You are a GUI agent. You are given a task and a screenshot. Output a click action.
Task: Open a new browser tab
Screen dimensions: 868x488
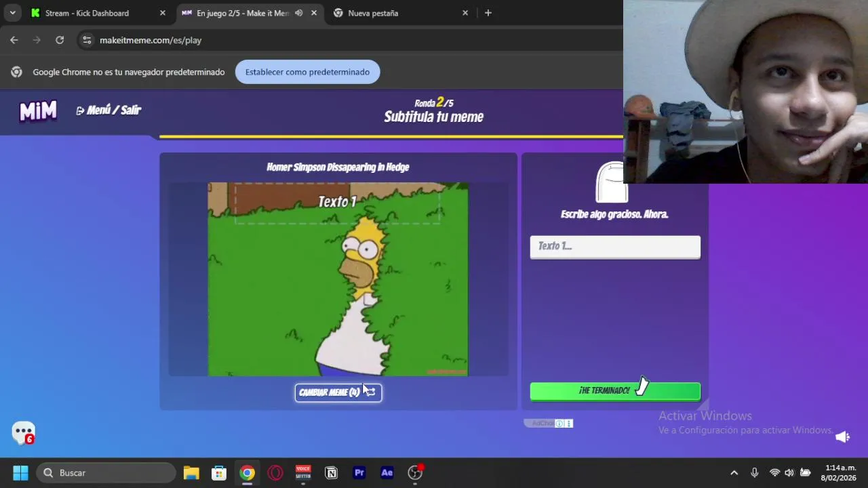(x=488, y=13)
